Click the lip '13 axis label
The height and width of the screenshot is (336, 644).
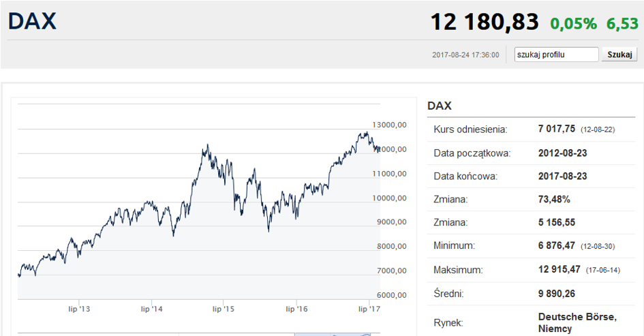[x=79, y=309]
